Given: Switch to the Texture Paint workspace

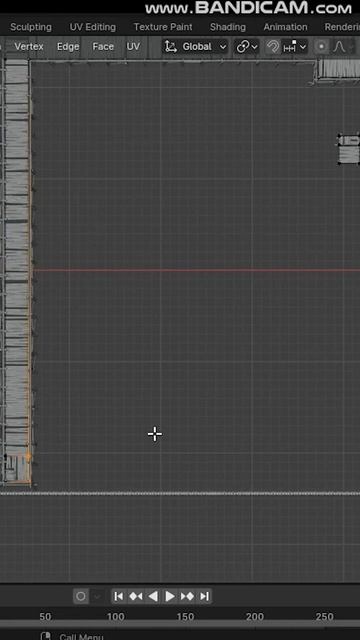Looking at the screenshot, I should pos(163,27).
